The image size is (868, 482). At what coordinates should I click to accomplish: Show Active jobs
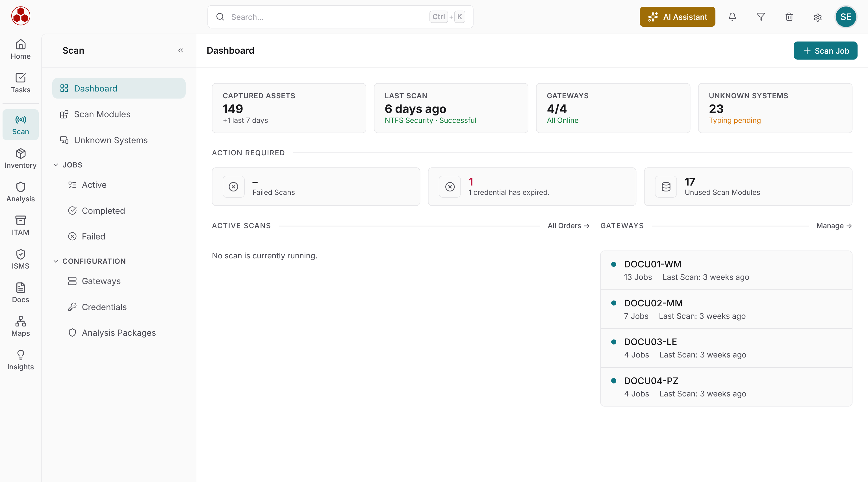(123, 185)
